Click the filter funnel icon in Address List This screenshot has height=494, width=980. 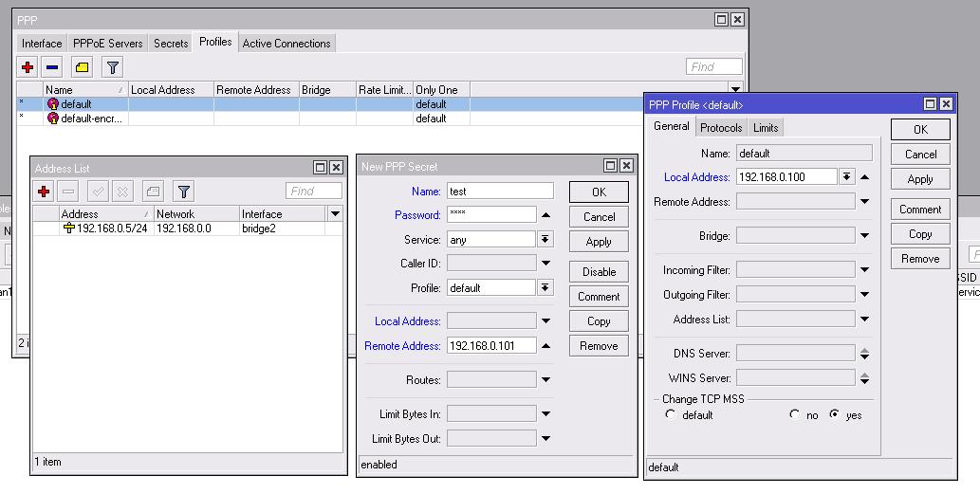184,192
